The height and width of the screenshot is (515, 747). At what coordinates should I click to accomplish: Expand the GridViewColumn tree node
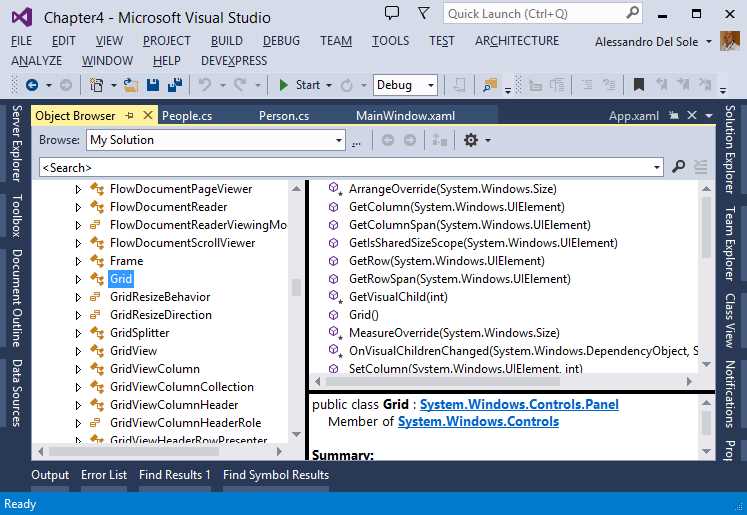pyautogui.click(x=78, y=369)
